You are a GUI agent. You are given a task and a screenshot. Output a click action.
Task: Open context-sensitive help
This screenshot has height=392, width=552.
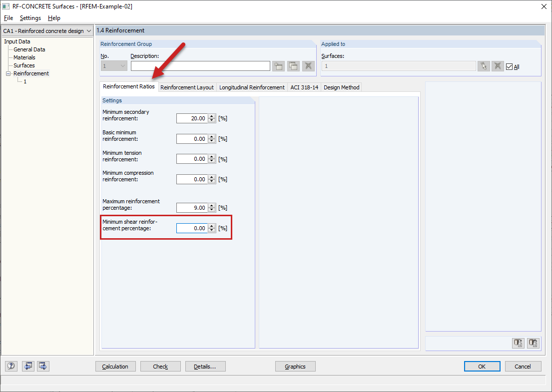10,366
